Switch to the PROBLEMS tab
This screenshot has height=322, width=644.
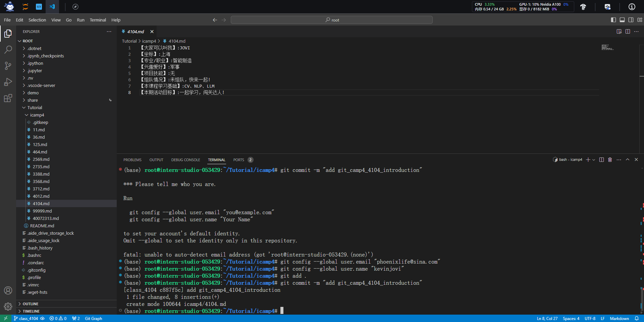tap(132, 160)
